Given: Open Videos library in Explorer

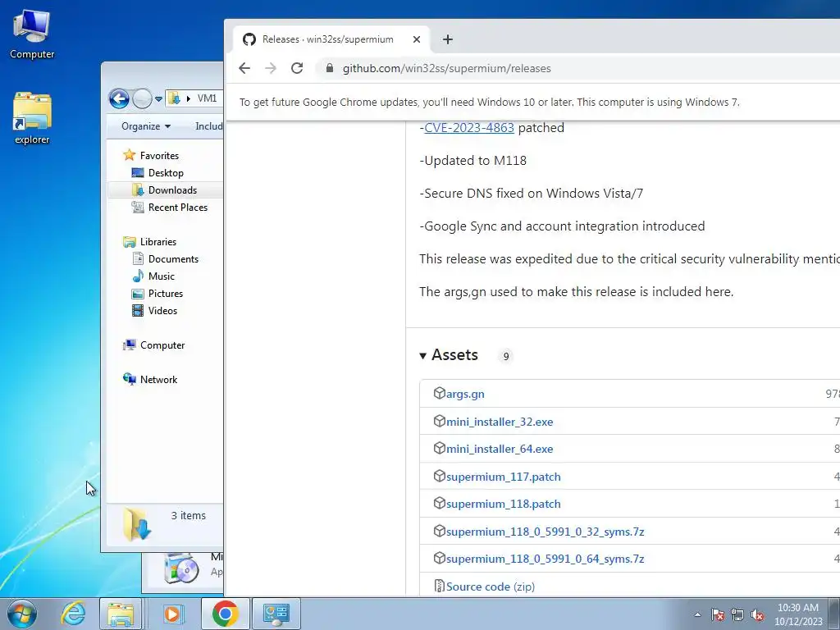Looking at the screenshot, I should coord(162,311).
